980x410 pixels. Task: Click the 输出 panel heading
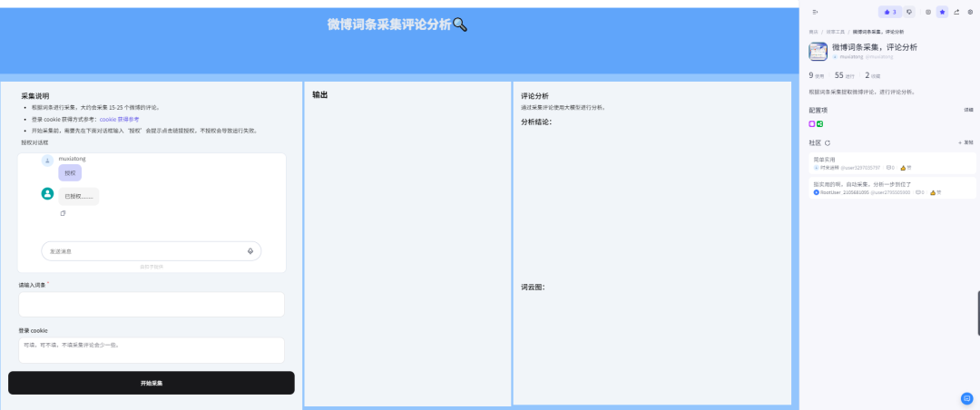[320, 95]
